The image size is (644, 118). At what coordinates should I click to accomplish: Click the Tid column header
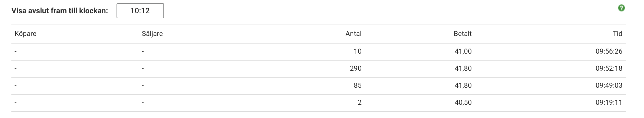coord(617,34)
